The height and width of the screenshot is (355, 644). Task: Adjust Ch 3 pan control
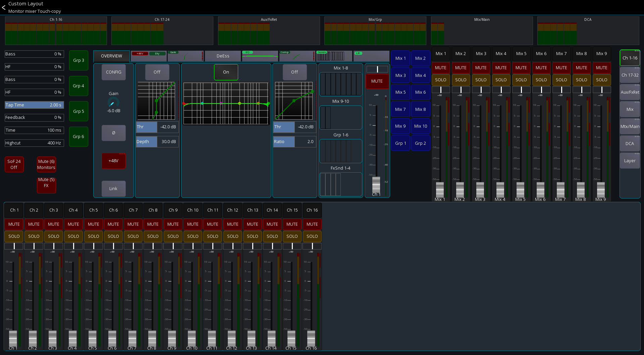(54, 247)
